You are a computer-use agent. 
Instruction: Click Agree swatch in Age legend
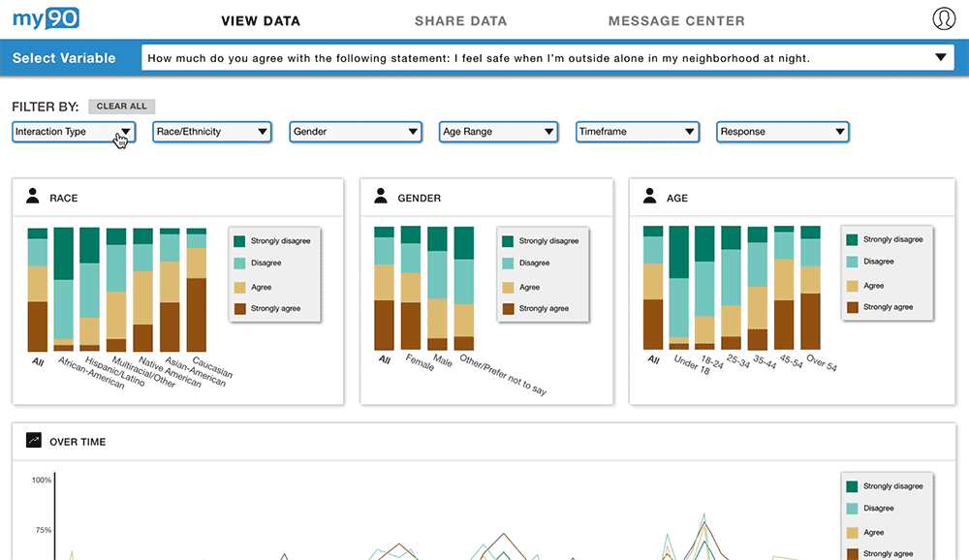[852, 286]
